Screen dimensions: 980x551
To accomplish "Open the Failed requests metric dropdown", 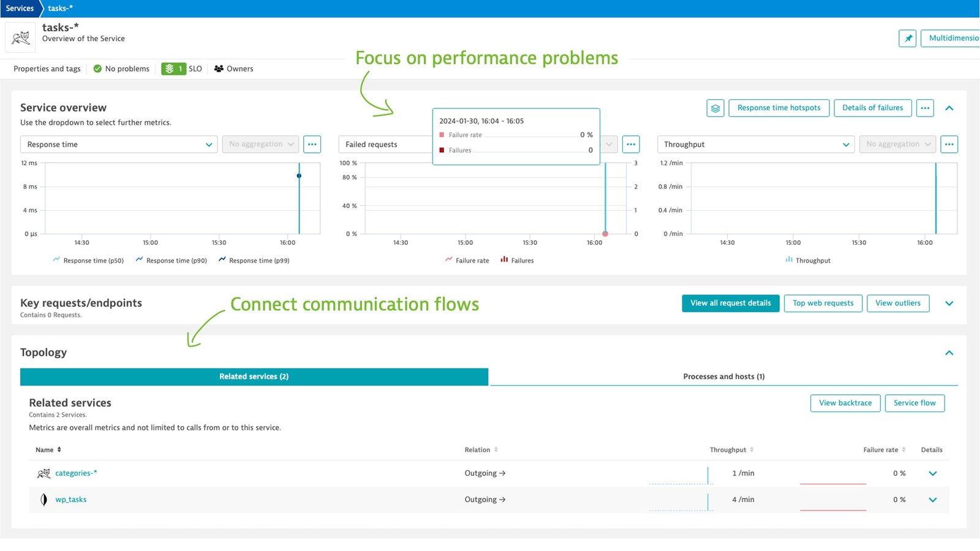I will tap(386, 144).
